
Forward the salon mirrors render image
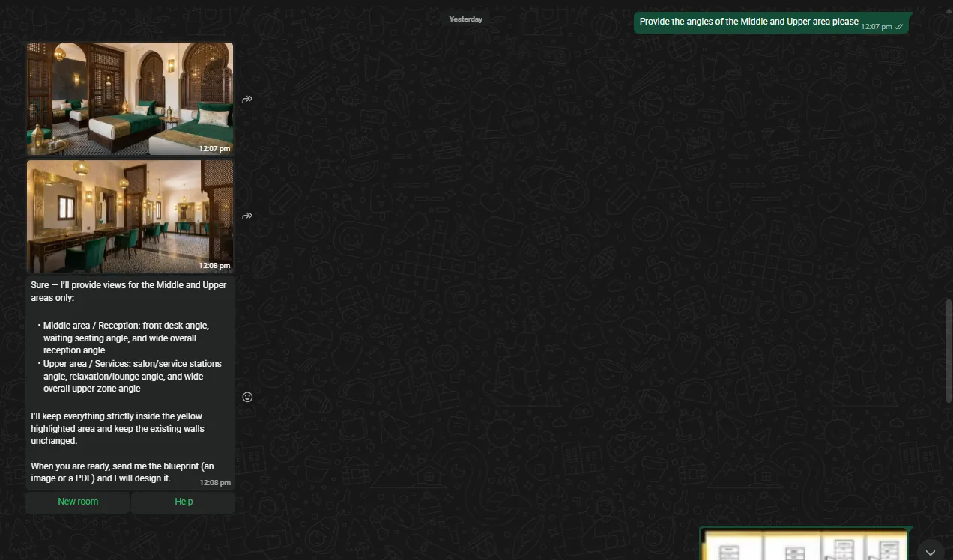(x=247, y=216)
